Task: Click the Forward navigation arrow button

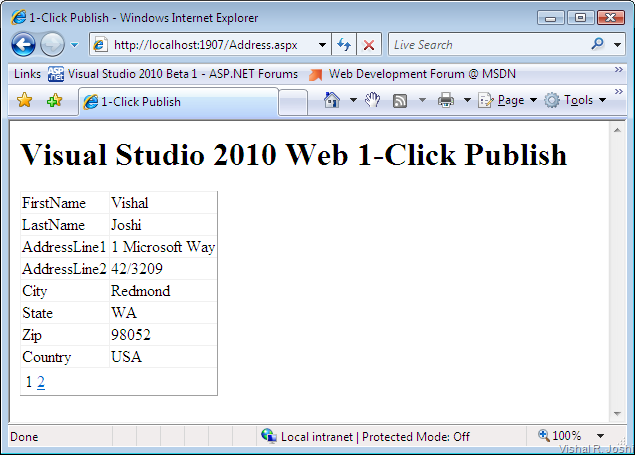Action: tap(52, 45)
